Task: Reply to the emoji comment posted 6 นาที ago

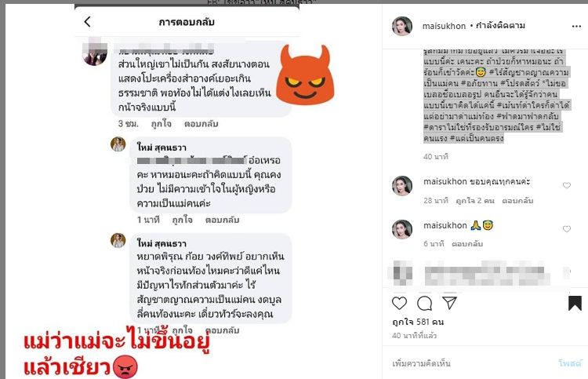Action: pyautogui.click(x=467, y=244)
